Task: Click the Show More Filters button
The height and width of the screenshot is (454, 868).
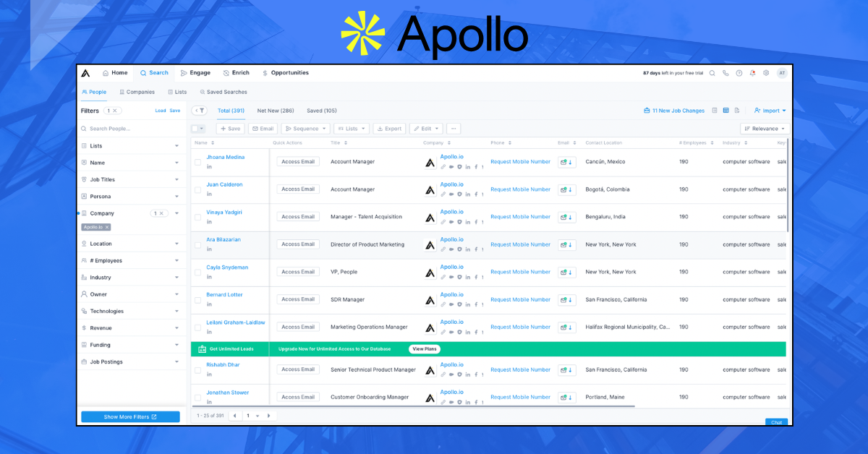Action: pos(130,416)
